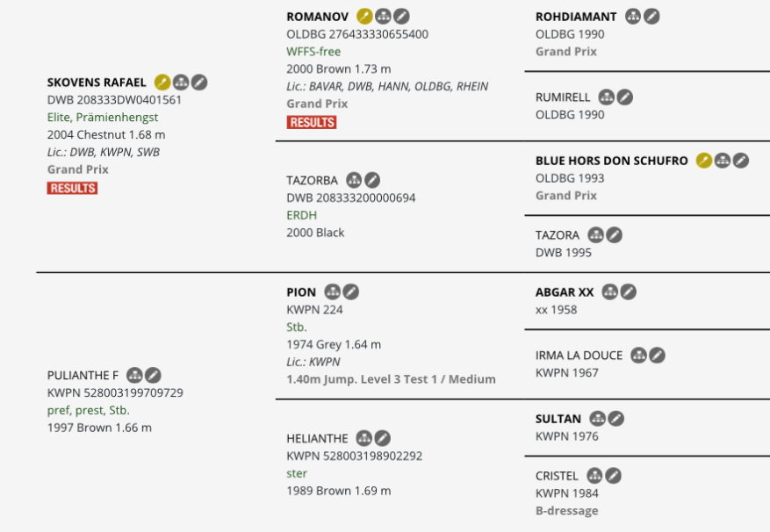Select the BLUE HORS DON SCHUFRO name
This screenshot has height=532, width=770.
[x=611, y=161]
